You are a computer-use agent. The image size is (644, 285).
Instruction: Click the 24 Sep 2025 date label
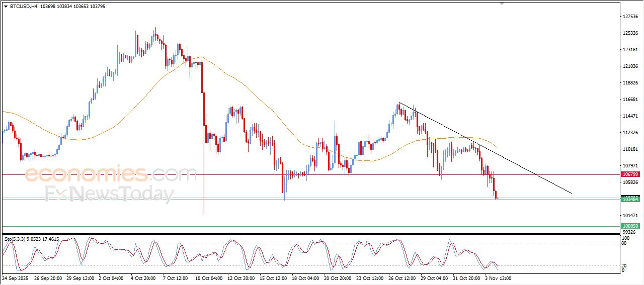click(x=15, y=278)
